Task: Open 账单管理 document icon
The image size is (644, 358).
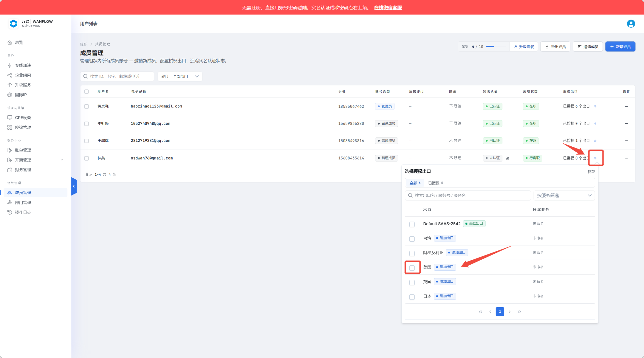Action: [10, 150]
